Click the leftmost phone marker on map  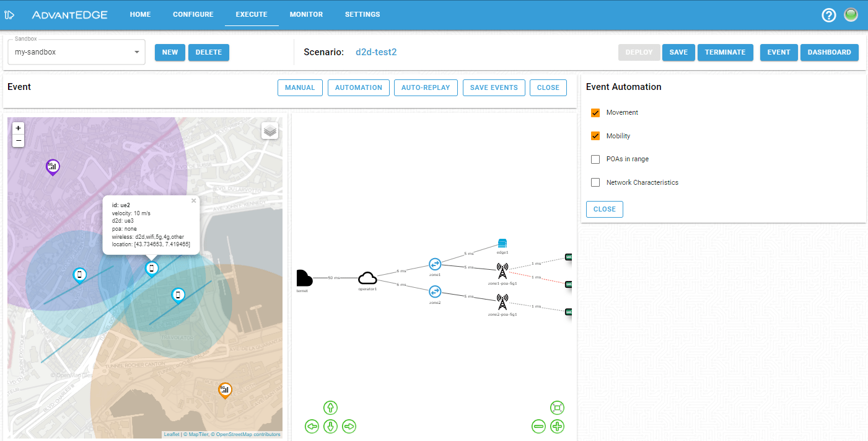(79, 275)
